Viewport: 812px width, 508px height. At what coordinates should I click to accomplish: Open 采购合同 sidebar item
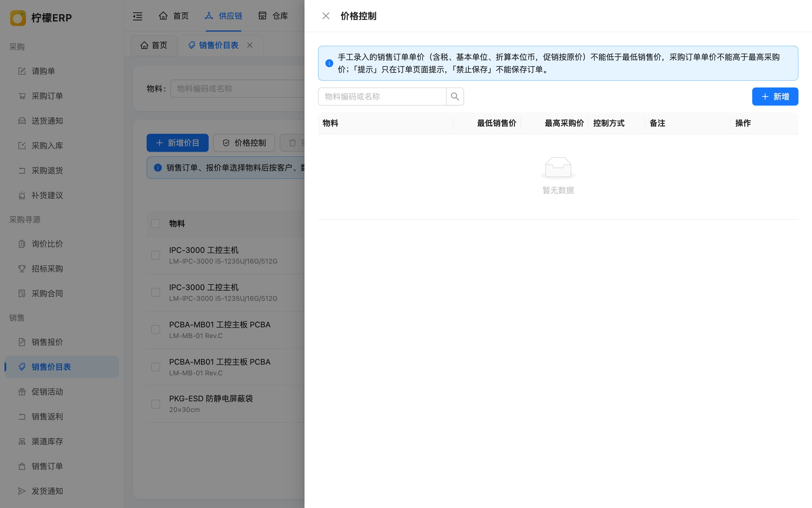(62, 293)
